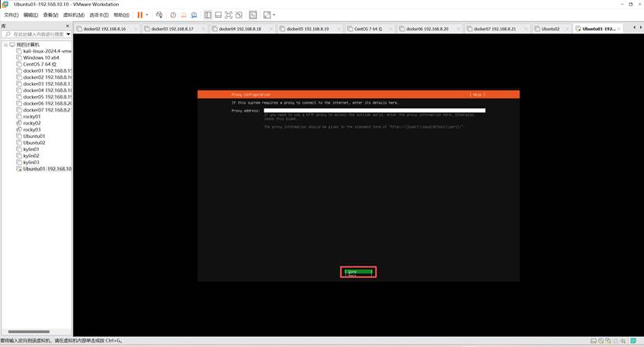Open the snapshot manager

click(x=194, y=15)
